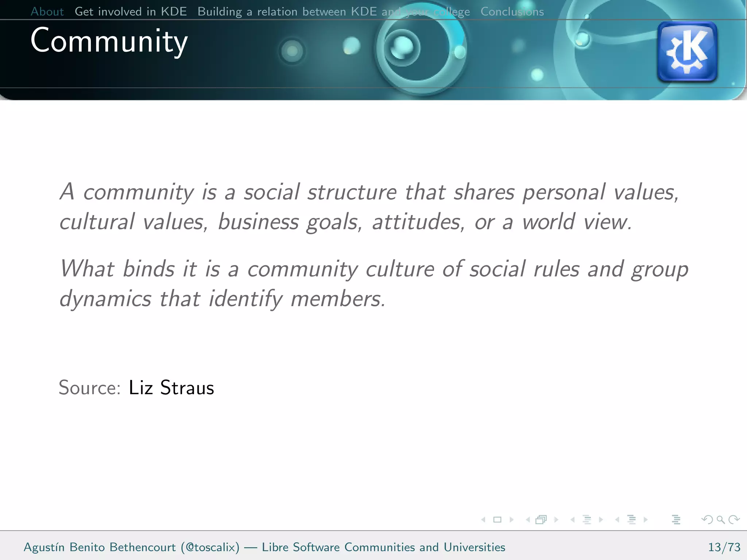This screenshot has width=747, height=560.
Task: Click the KDE logo icon
Action: pyautogui.click(x=687, y=51)
